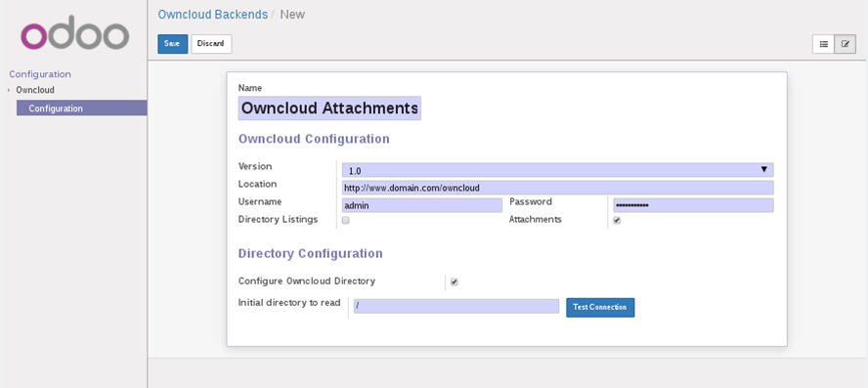The image size is (868, 388).
Task: Click the Configuration sidebar section heading
Action: (40, 74)
